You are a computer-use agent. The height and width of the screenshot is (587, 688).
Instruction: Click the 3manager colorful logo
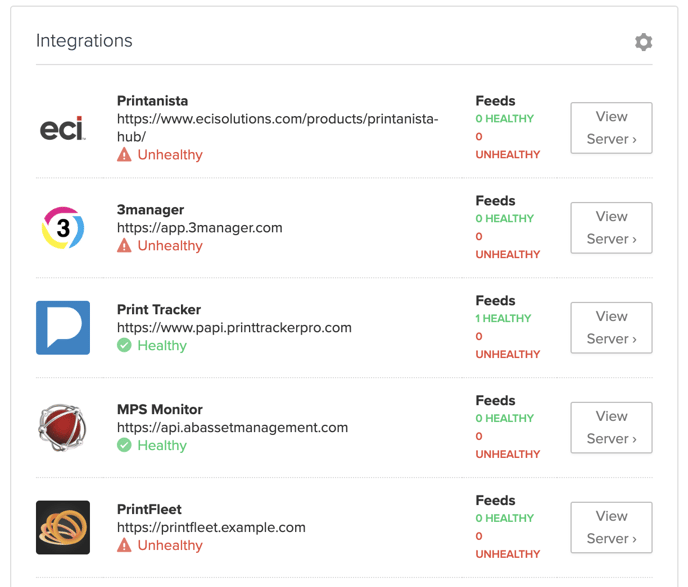tap(63, 228)
